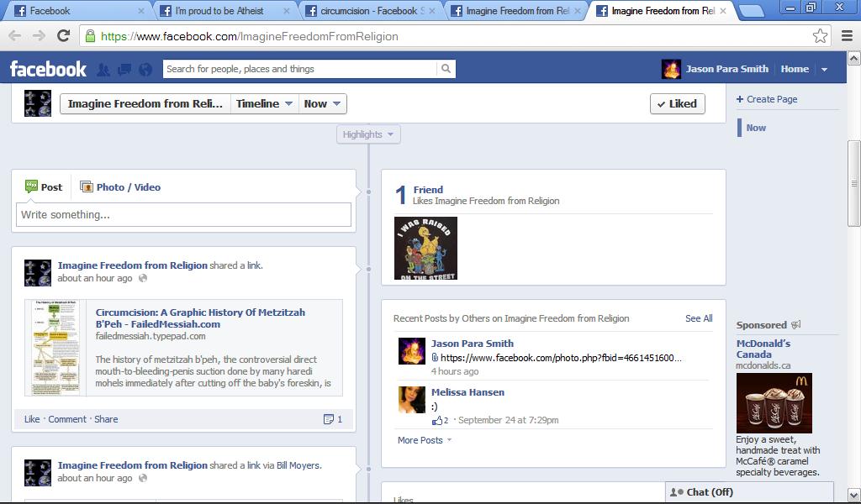Click the page scrollbar up arrow
861x504 pixels.
854,58
